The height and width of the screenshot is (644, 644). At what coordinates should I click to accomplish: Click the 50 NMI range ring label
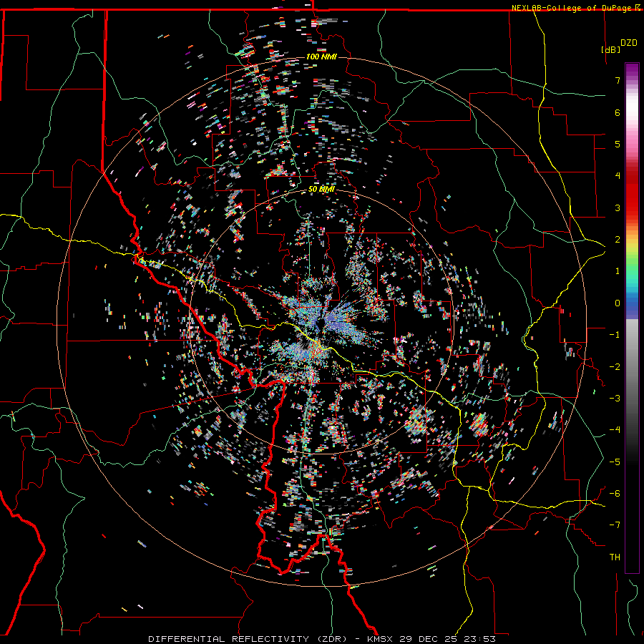pos(321,190)
